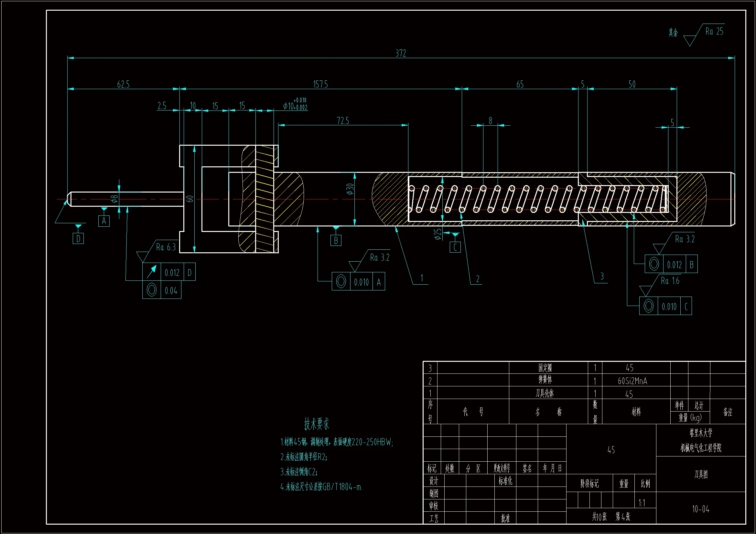
Task: Select the ø30 diameter dimension
Action: [350, 189]
